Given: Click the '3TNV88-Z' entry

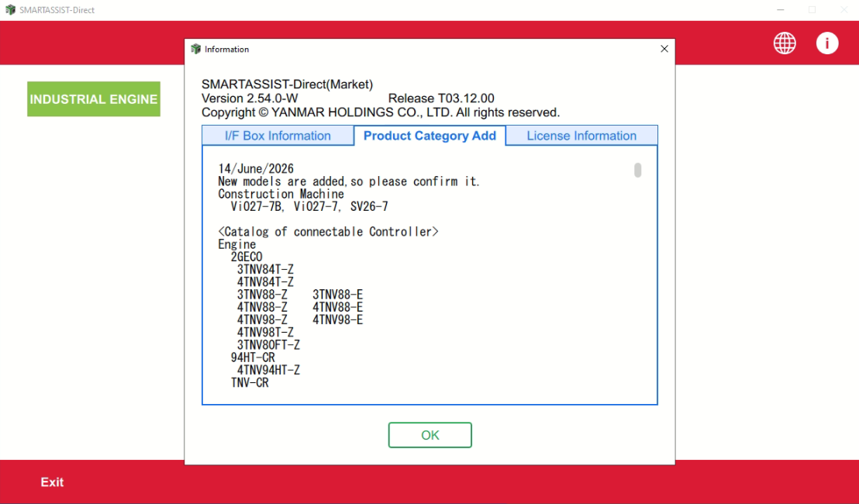Looking at the screenshot, I should pyautogui.click(x=262, y=295).
